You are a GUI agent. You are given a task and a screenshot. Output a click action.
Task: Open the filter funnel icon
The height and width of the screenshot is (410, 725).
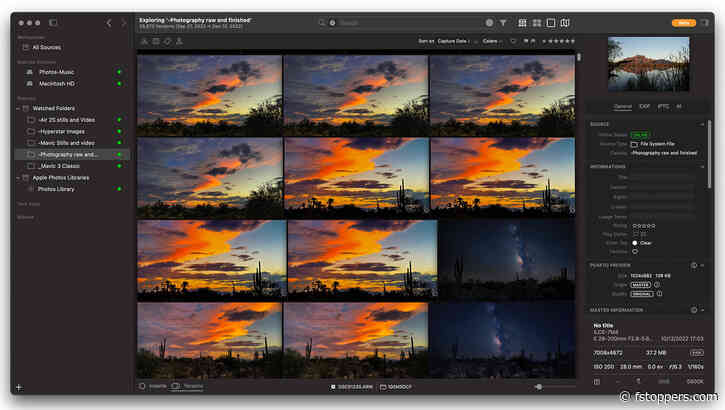pos(503,23)
